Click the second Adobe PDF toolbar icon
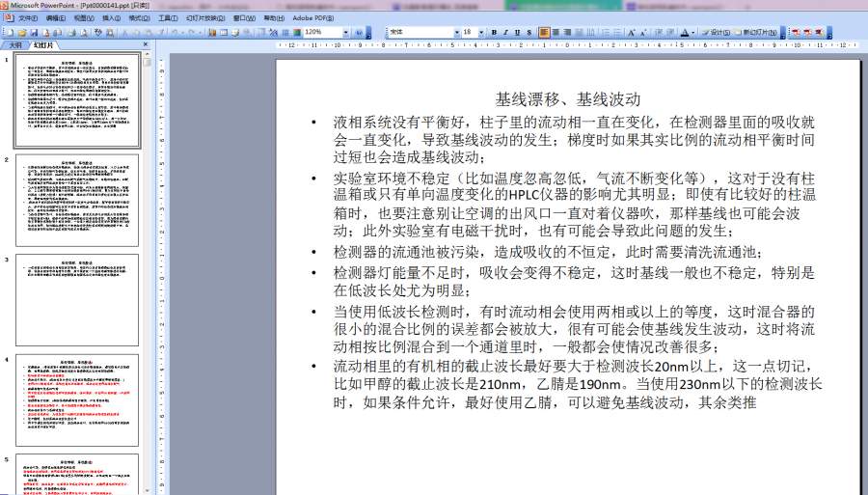 807,33
